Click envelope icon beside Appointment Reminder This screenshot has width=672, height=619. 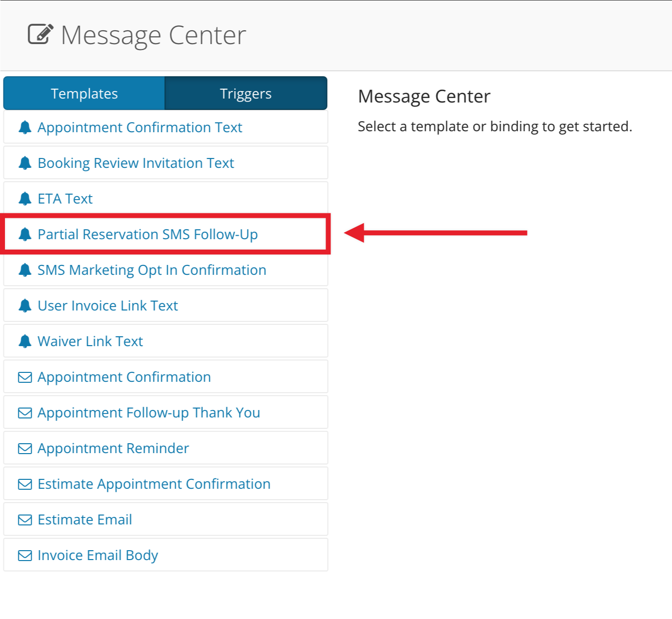click(x=25, y=449)
